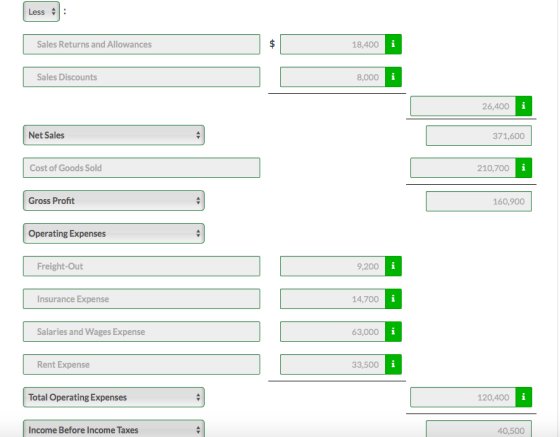Click info icon beside 18,400 amount

pos(393,44)
